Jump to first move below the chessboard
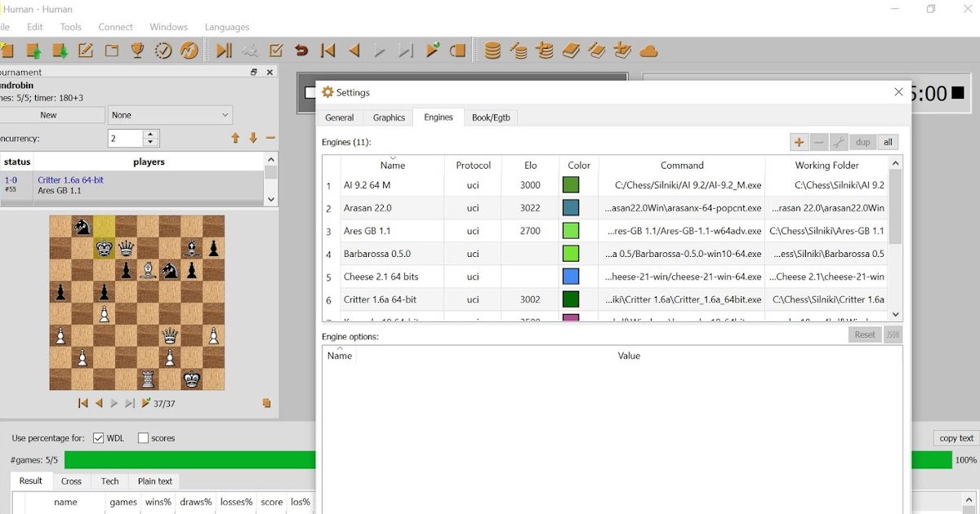The image size is (980, 514). coord(82,402)
